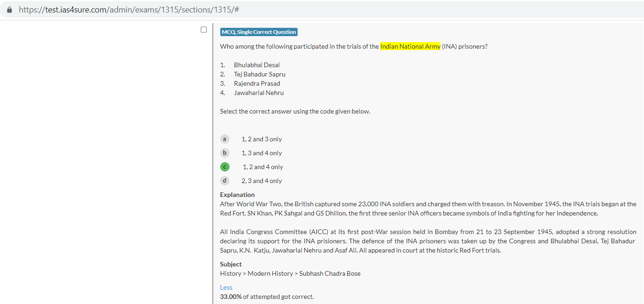The image size is (644, 304).
Task: Select the option 'a' circle
Action: pyautogui.click(x=224, y=139)
